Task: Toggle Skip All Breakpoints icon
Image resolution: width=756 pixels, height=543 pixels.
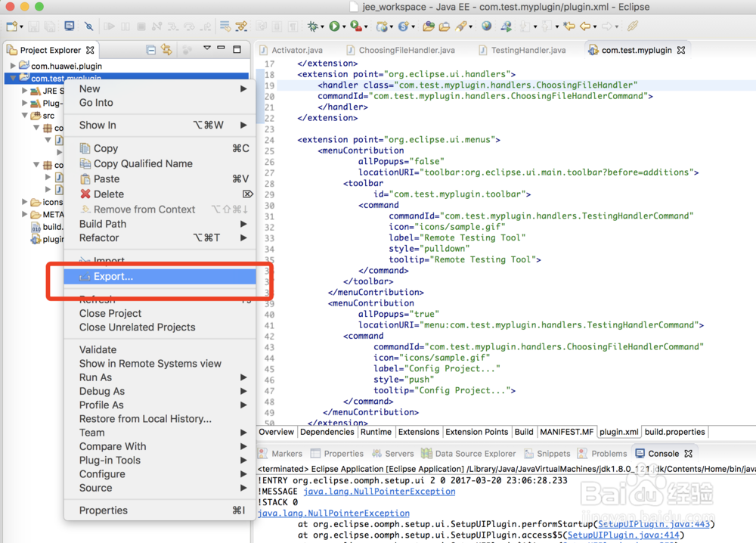Action: tap(88, 26)
